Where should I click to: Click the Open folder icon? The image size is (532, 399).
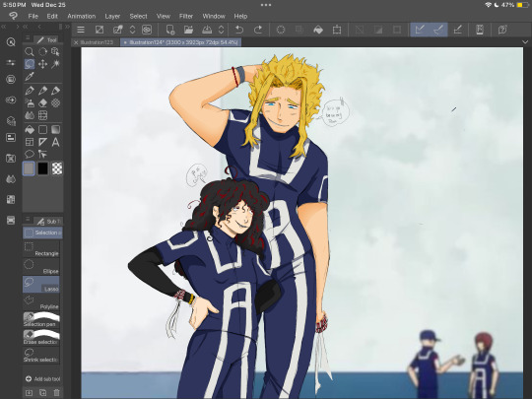click(x=188, y=30)
